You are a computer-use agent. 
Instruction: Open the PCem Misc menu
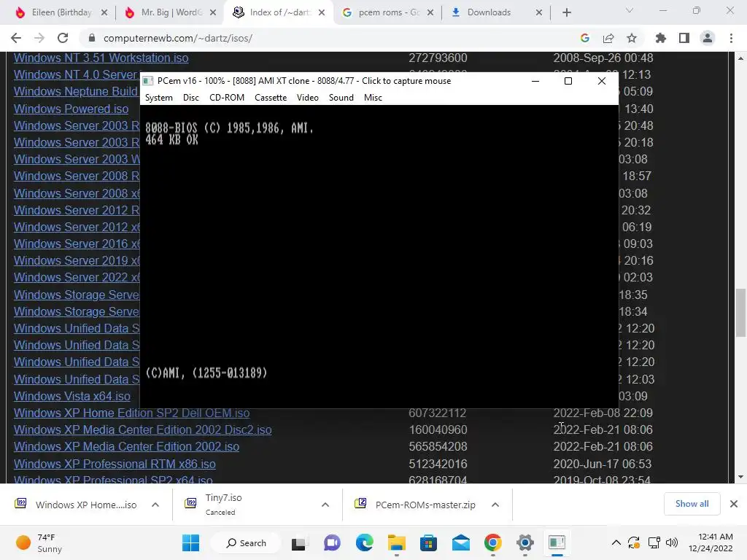tap(373, 98)
